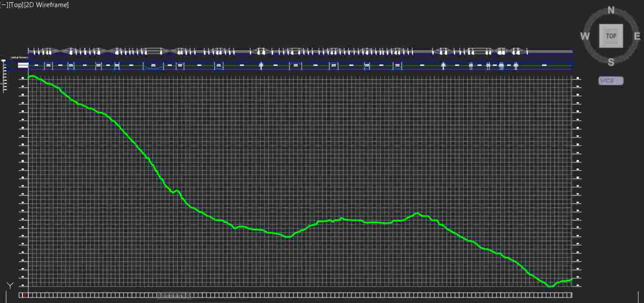Screen dimensions: 644x303
Task: Click the top-right elevation tick label of grid
Action: [578, 78]
